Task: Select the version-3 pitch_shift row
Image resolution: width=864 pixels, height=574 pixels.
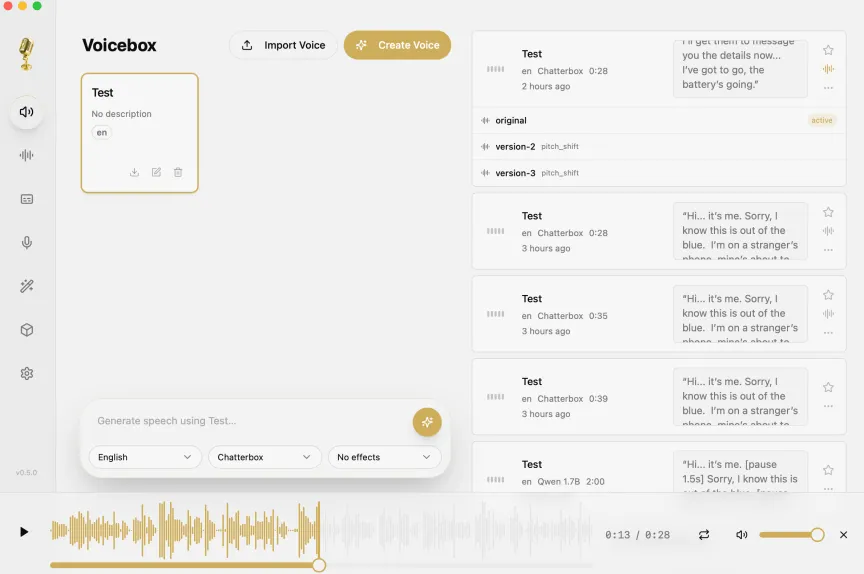Action: 659,173
